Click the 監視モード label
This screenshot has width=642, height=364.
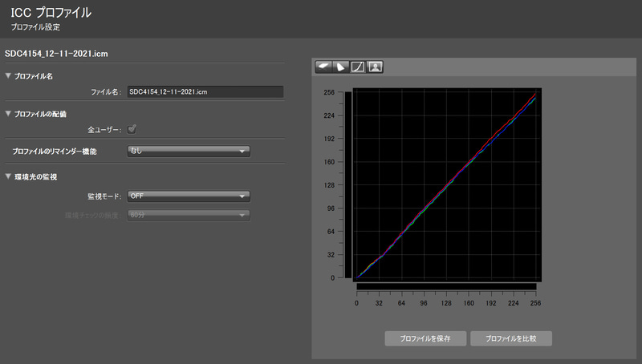pyautogui.click(x=104, y=196)
